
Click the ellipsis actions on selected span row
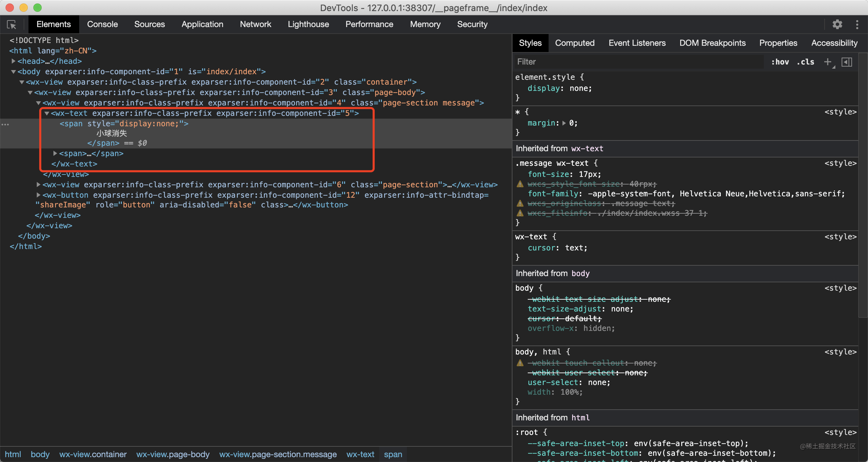click(5, 124)
